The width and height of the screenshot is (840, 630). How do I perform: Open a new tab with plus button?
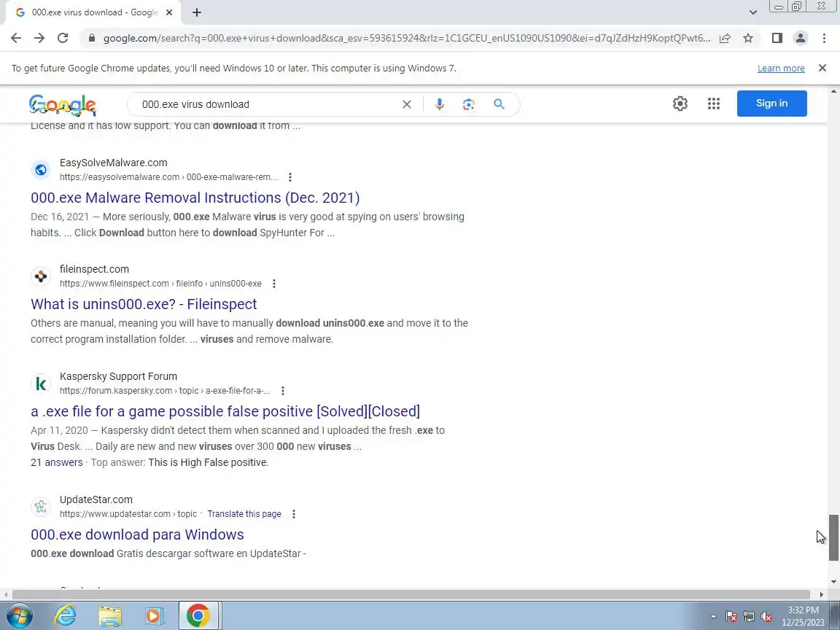(x=197, y=12)
